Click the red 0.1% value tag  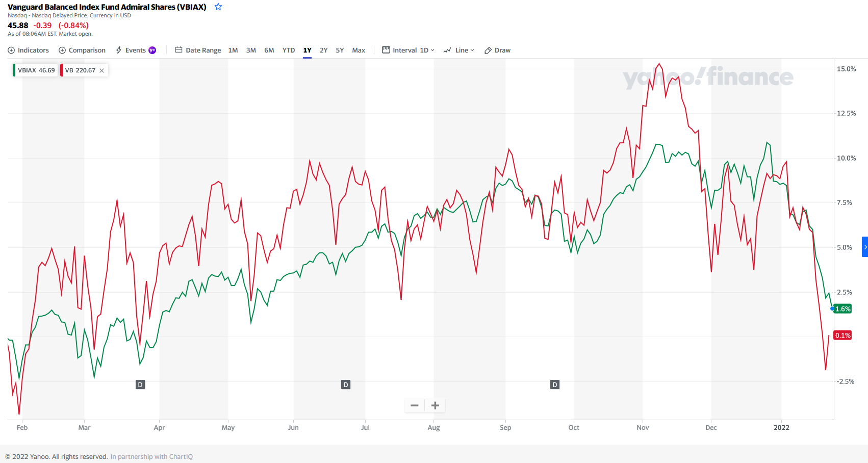pos(843,336)
